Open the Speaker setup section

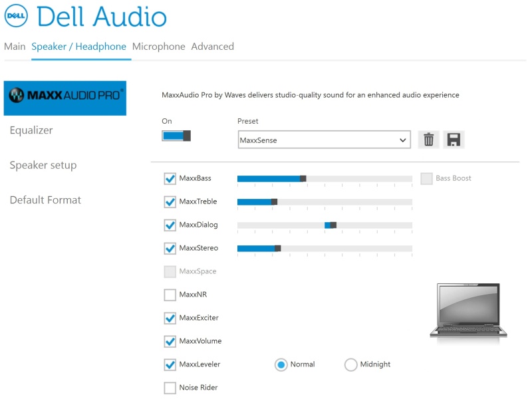(x=43, y=165)
